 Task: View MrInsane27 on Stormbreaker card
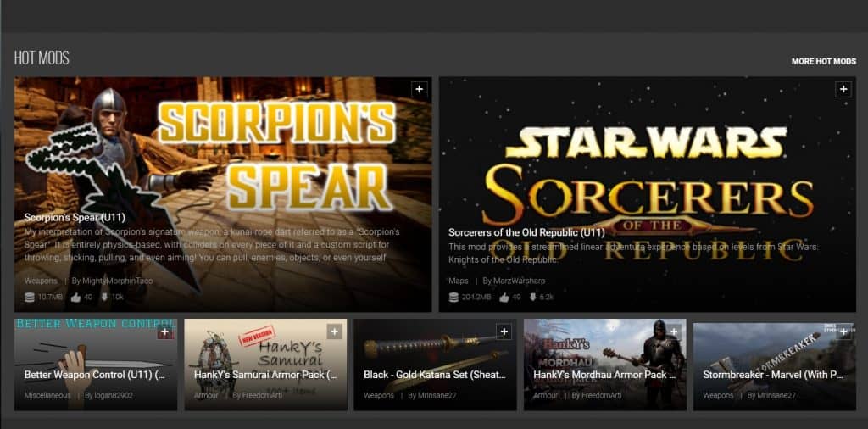[776, 396]
